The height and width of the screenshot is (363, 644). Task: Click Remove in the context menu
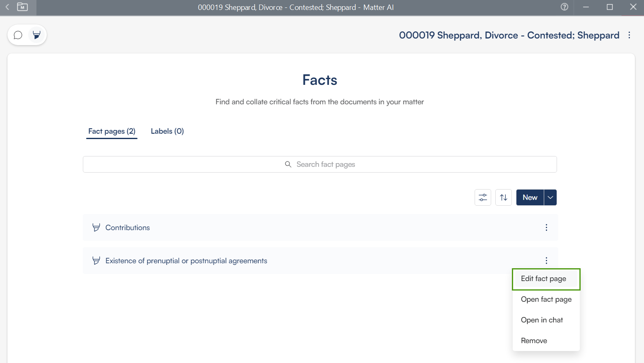click(x=534, y=341)
